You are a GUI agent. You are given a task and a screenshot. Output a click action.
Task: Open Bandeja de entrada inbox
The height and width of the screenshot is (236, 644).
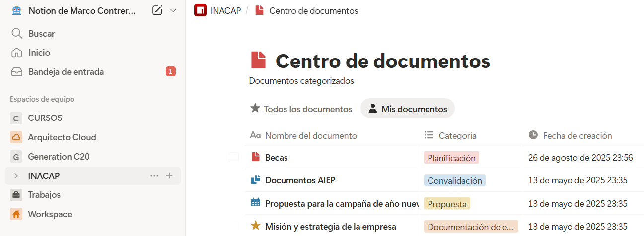click(66, 72)
